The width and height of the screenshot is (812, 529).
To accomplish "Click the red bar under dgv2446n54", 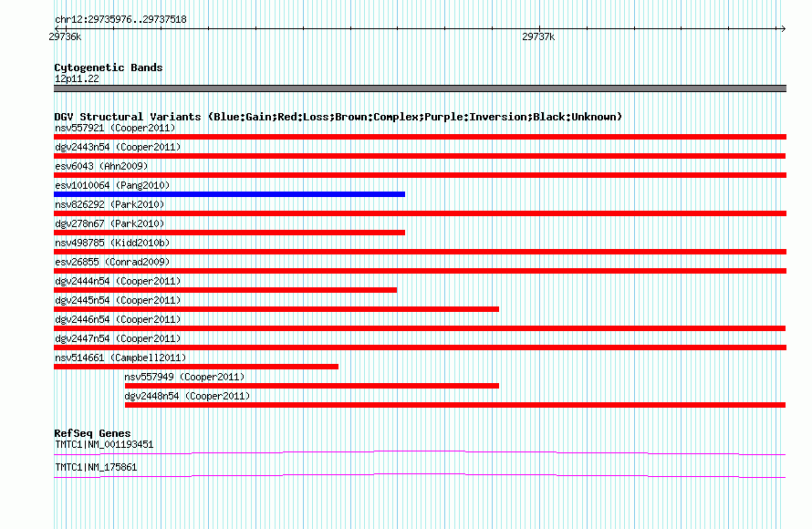I will [x=420, y=328].
